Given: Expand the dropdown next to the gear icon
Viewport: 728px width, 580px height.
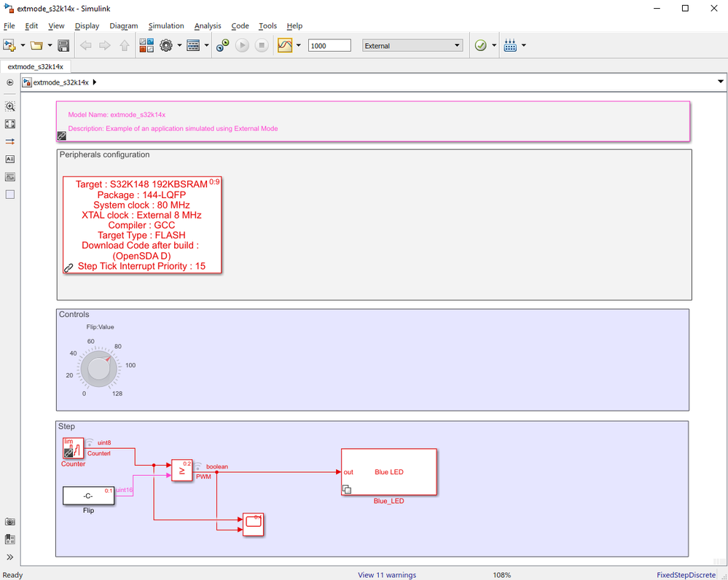Looking at the screenshot, I should [179, 45].
